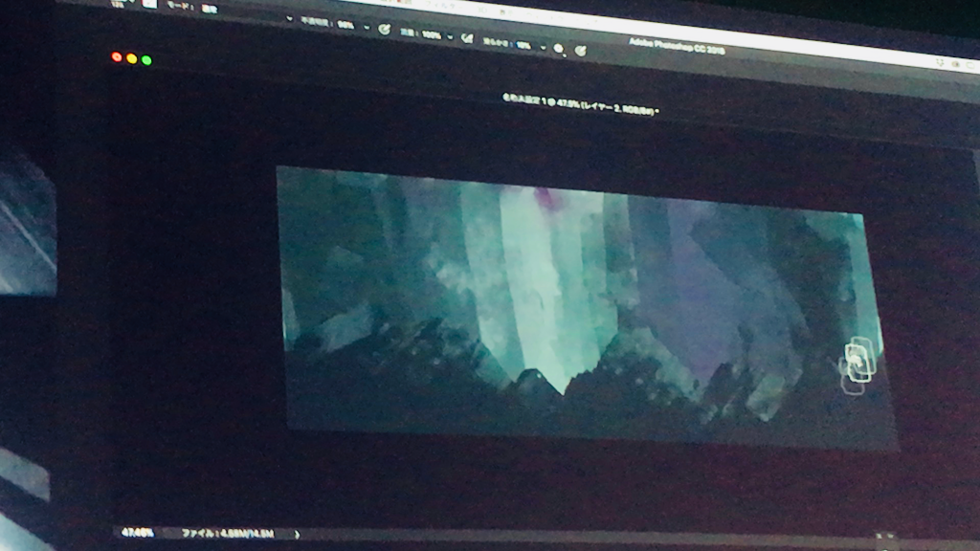Open the 流量 flow slider dropdown

(450, 37)
